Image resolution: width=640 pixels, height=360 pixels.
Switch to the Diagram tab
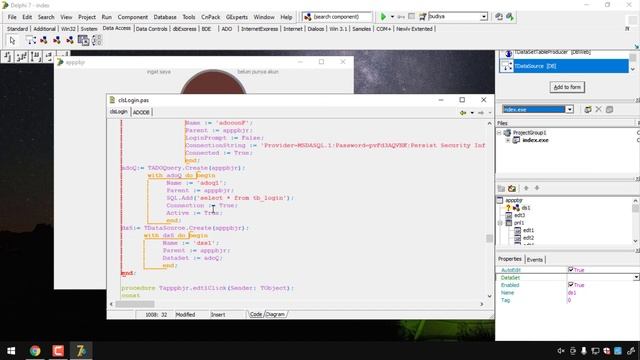click(x=276, y=314)
